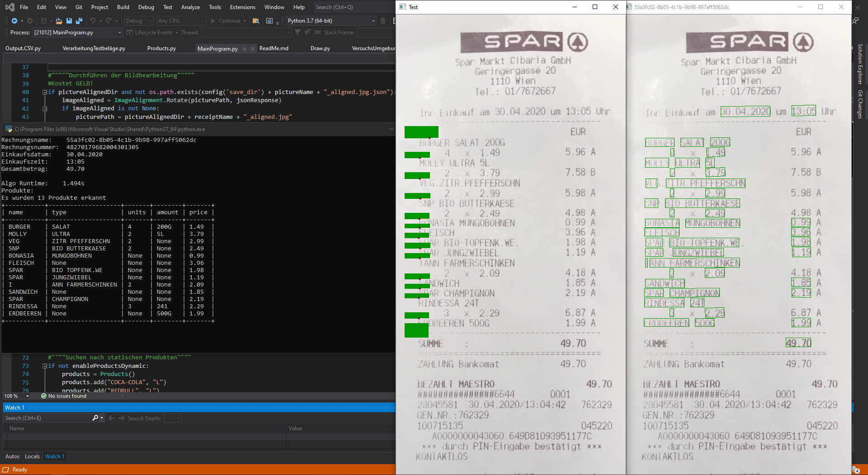868x475 pixels.
Task: Open the Git Changes side panel
Action: [x=860, y=104]
